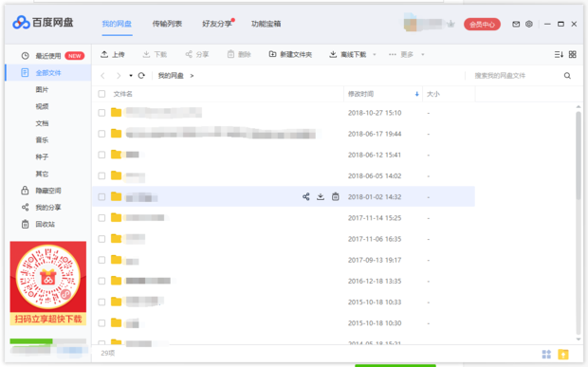Click the file list vertical scrollbar
Image resolution: width=588 pixels, height=367 pixels.
(579, 156)
